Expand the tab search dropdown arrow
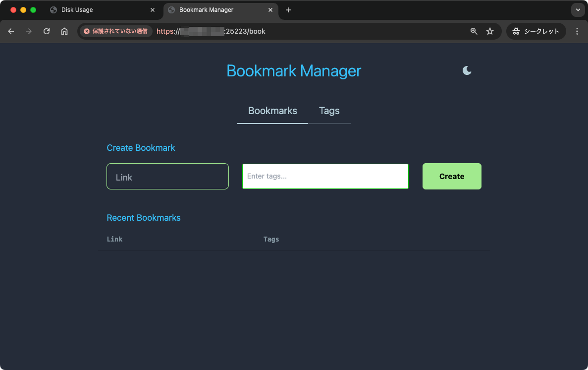Screen dimensions: 588x370 (578, 10)
